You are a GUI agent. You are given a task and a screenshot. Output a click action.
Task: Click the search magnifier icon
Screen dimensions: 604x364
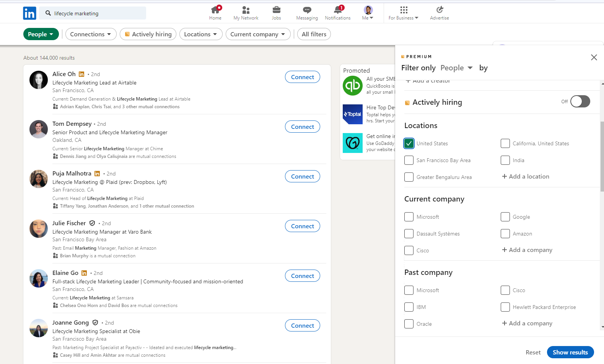point(48,13)
